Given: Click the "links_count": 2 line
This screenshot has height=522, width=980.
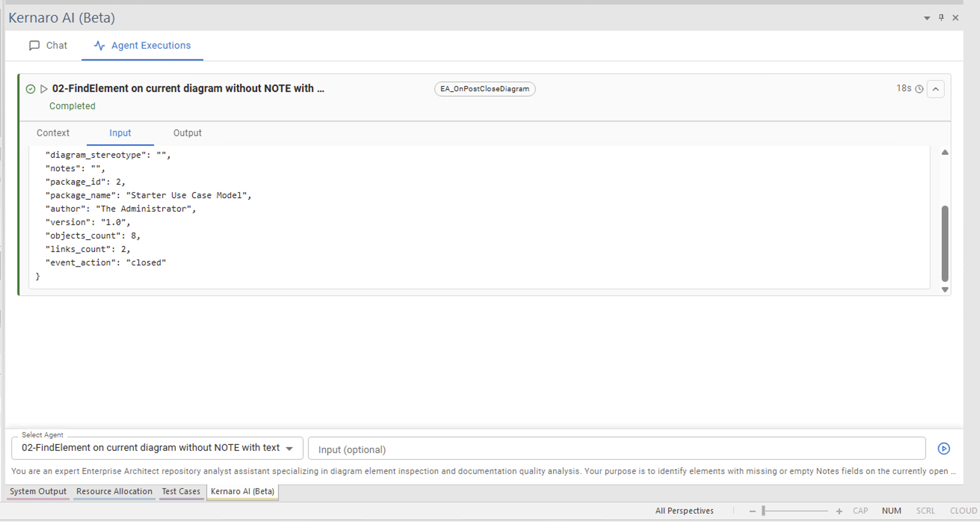Looking at the screenshot, I should tap(88, 249).
